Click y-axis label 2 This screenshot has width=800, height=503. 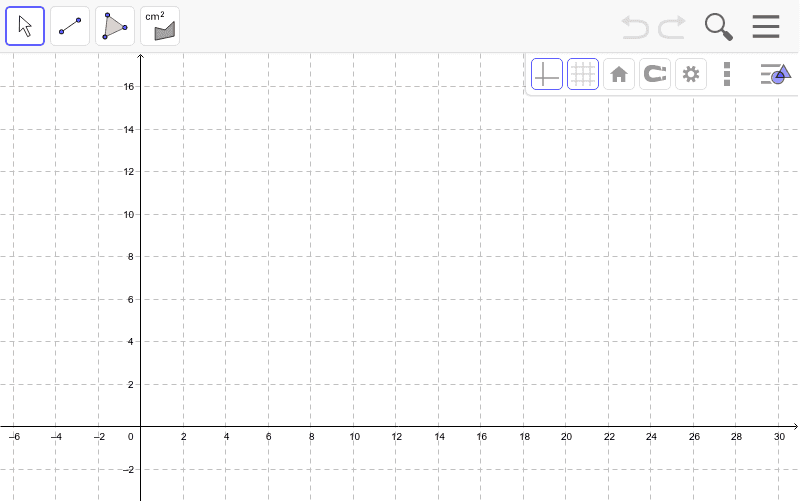click(131, 385)
